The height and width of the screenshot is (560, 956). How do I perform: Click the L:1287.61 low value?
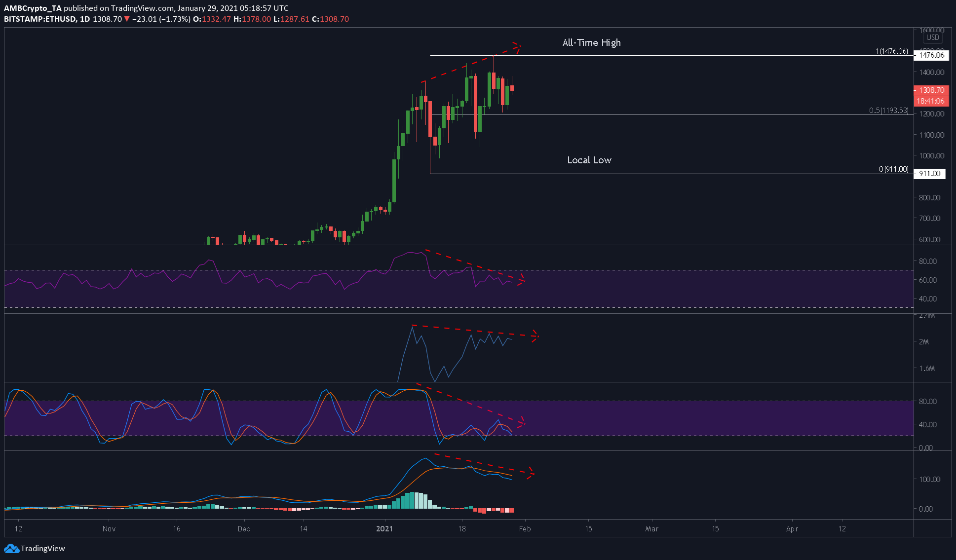(x=291, y=19)
